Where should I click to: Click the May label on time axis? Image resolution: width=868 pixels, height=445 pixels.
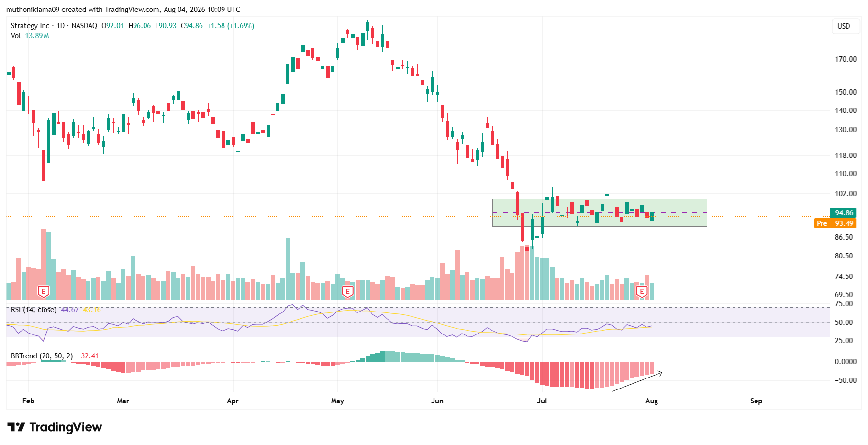point(337,401)
